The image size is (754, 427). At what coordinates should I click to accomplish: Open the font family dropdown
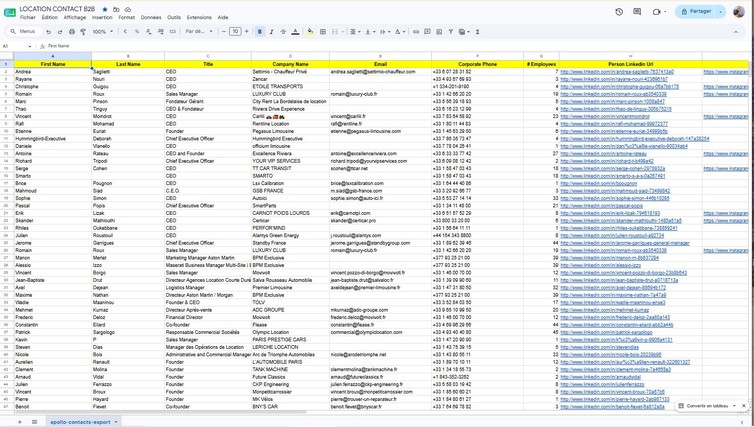click(199, 32)
